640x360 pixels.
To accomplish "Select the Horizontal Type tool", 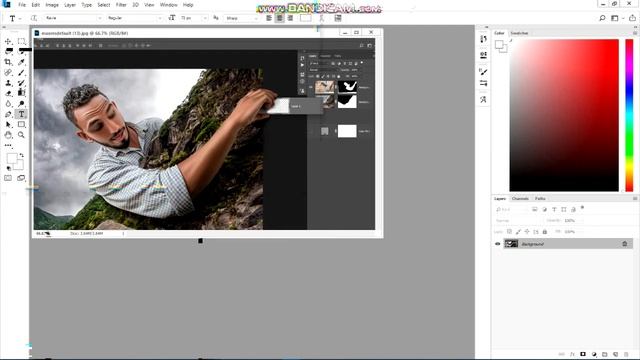I will [x=22, y=114].
